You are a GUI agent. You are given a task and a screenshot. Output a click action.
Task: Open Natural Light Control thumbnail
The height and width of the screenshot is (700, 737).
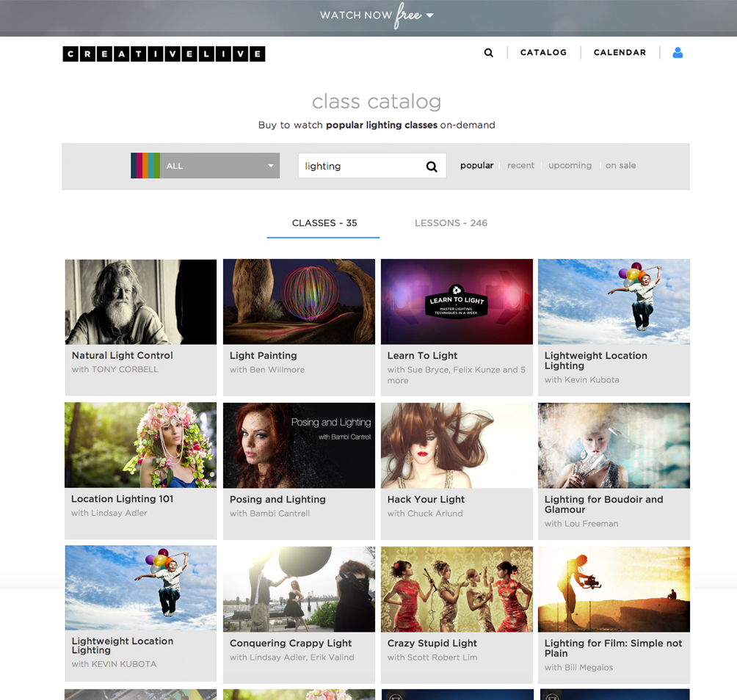tap(140, 302)
